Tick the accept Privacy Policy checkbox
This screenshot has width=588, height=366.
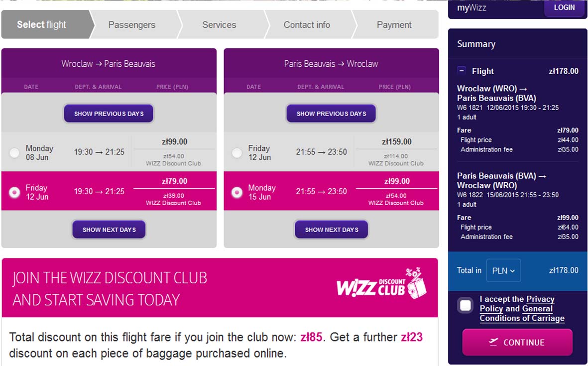tap(466, 305)
